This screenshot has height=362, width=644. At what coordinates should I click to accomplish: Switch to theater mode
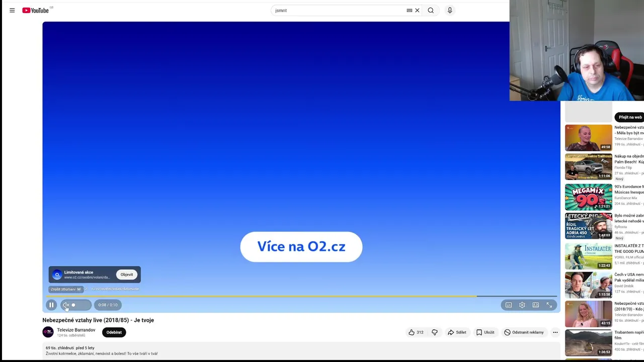point(536,305)
